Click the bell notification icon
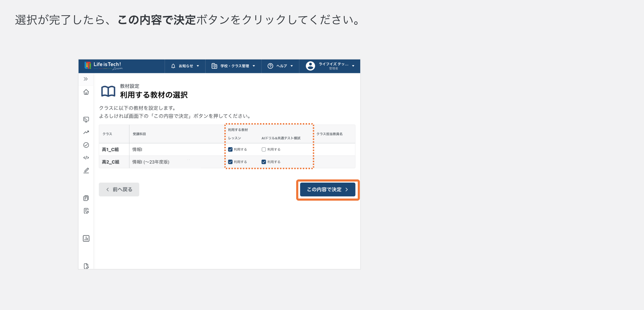The image size is (644, 310). pos(173,66)
